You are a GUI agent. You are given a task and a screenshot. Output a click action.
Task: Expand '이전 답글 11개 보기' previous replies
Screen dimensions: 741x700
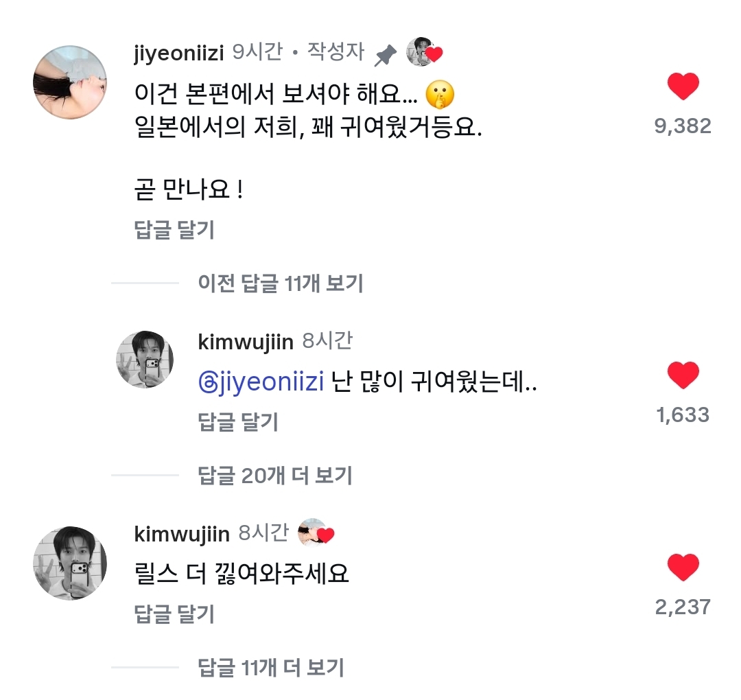pyautogui.click(x=280, y=282)
